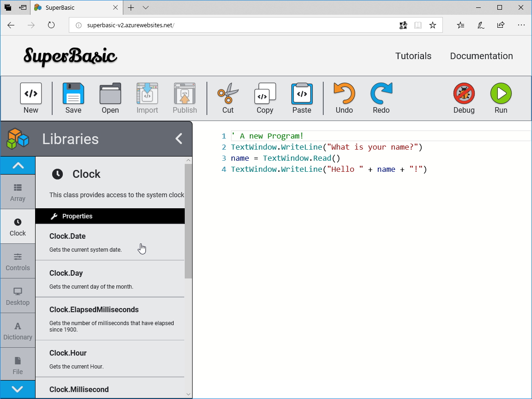
Task: Click the Libraries cubes icon
Action: (x=18, y=139)
